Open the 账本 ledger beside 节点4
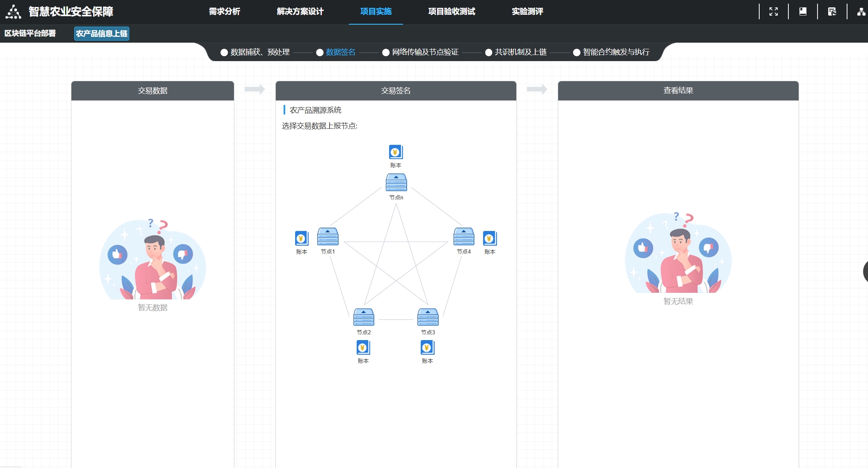 click(490, 238)
